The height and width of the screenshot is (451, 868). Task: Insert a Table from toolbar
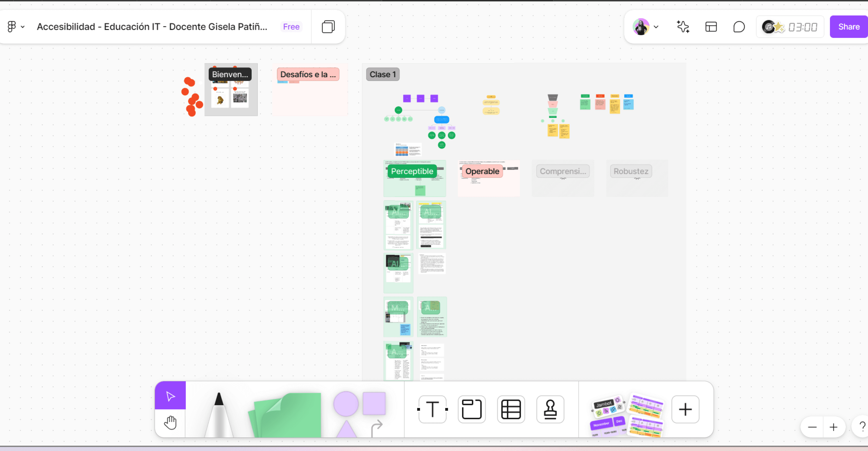coord(511,409)
